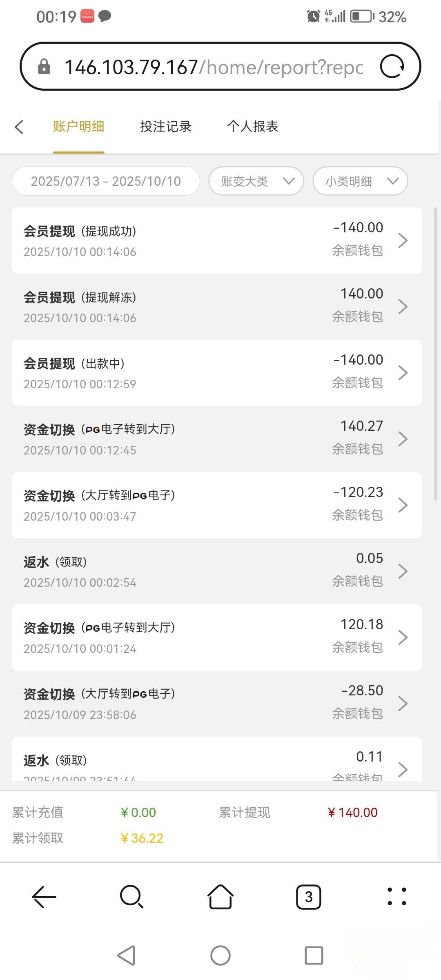
Task: Open the browser four-dot menu
Action: pyautogui.click(x=396, y=897)
